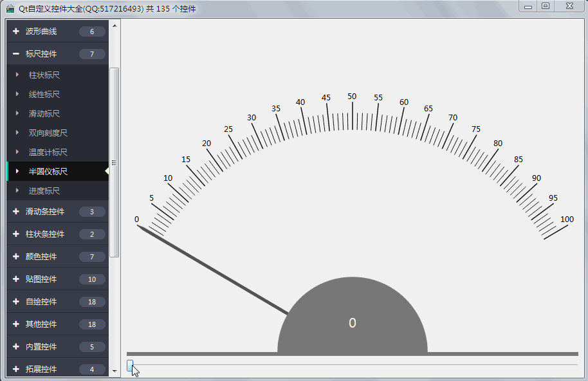Expand the 滑动条控件 plus icon
The width and height of the screenshot is (588, 381).
click(16, 212)
